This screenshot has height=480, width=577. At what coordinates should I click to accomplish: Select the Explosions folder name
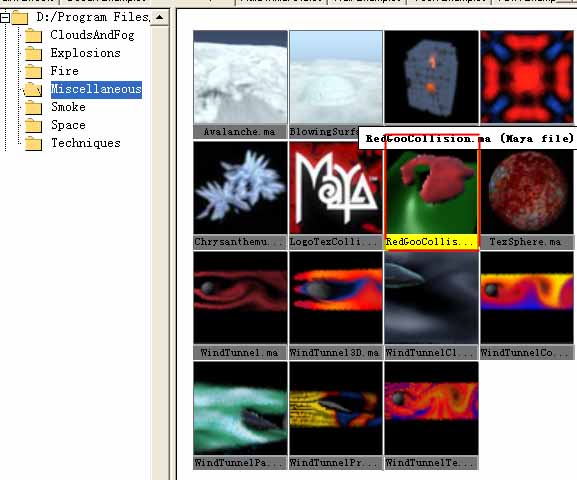85,53
